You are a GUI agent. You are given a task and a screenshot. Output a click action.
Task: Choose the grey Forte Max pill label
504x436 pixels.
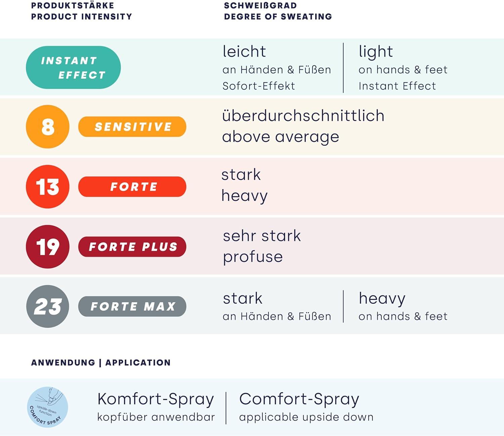[132, 306]
